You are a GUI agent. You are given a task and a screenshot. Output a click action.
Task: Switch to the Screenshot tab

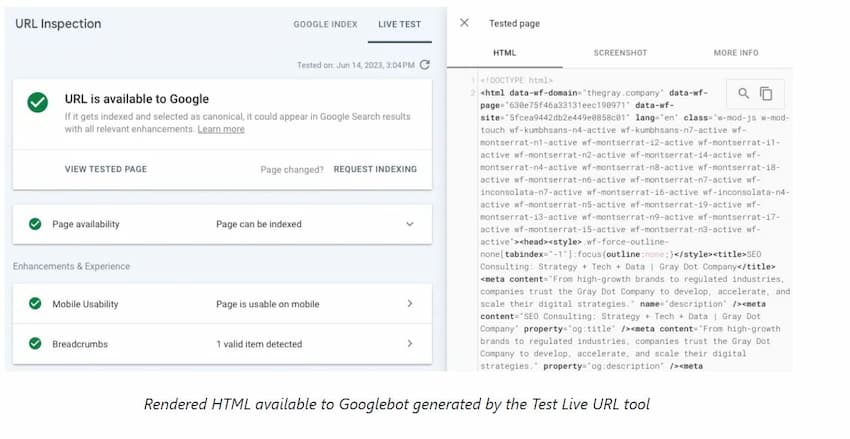pos(620,53)
